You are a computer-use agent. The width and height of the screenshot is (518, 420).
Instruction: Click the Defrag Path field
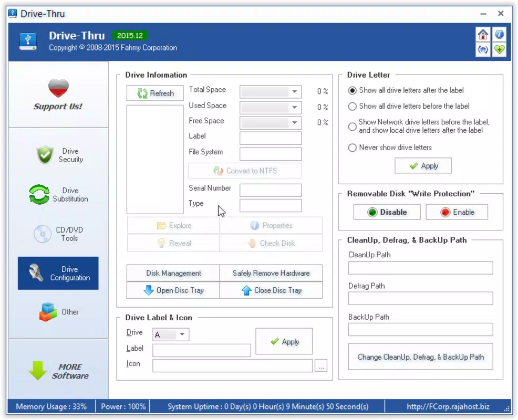coord(420,299)
